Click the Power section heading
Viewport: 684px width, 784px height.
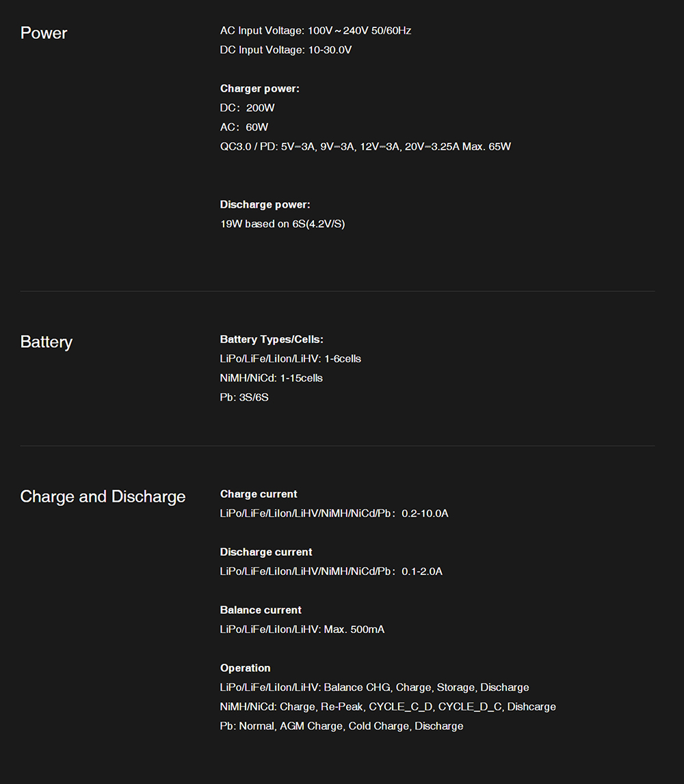(x=44, y=33)
